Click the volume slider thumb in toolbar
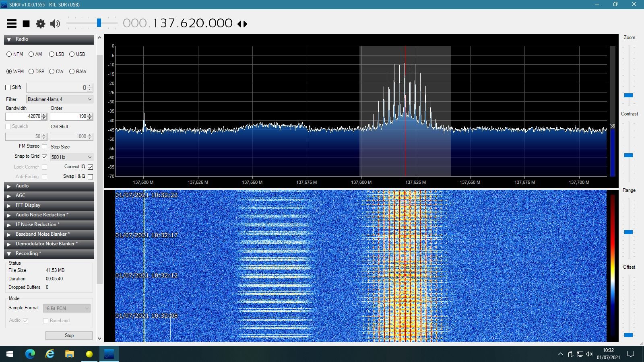Image resolution: width=644 pixels, height=362 pixels. pos(99,23)
